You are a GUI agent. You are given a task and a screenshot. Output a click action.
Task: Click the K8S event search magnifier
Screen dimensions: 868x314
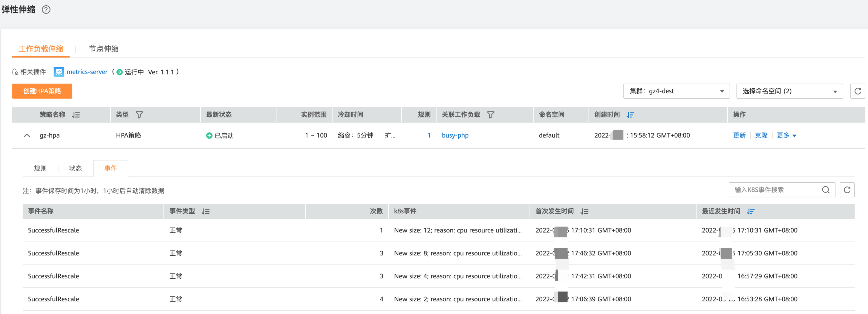pyautogui.click(x=826, y=190)
